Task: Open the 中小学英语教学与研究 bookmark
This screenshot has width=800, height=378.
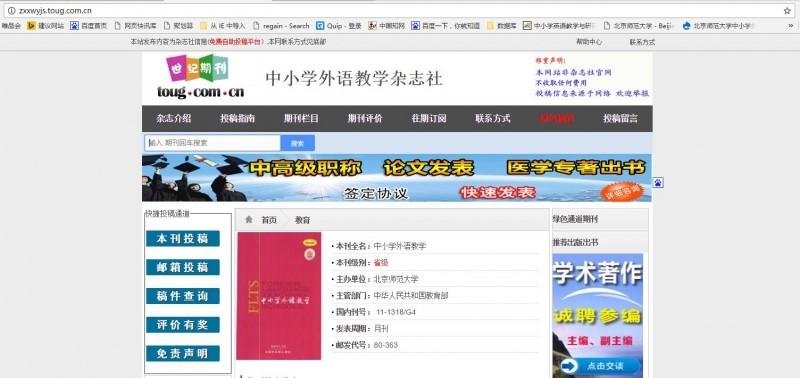Action: [x=560, y=26]
